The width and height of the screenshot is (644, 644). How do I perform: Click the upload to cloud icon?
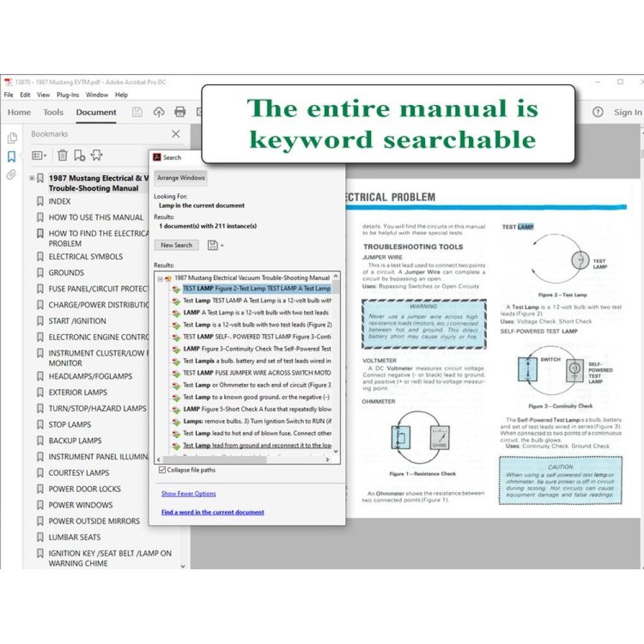(x=159, y=112)
